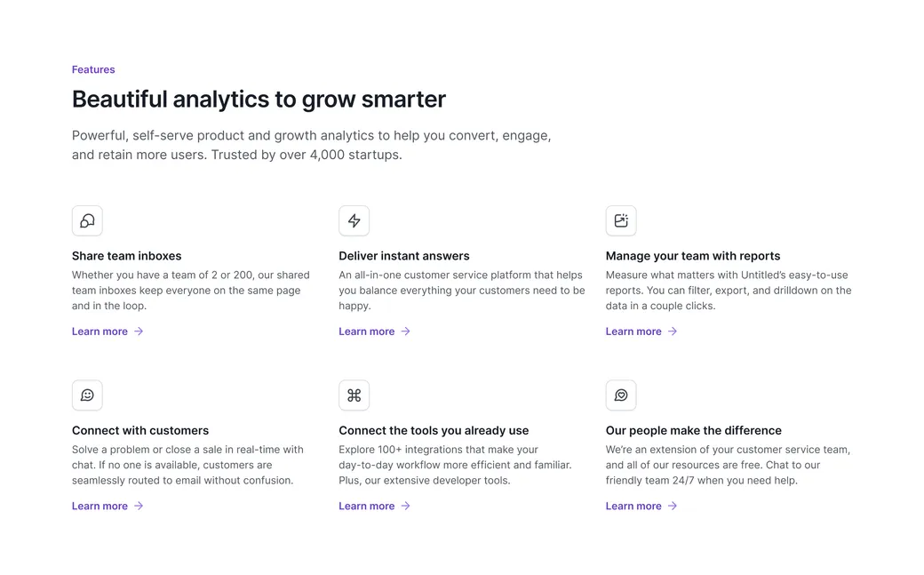Click the purple Features label
This screenshot has height=575, width=924.
pos(93,69)
